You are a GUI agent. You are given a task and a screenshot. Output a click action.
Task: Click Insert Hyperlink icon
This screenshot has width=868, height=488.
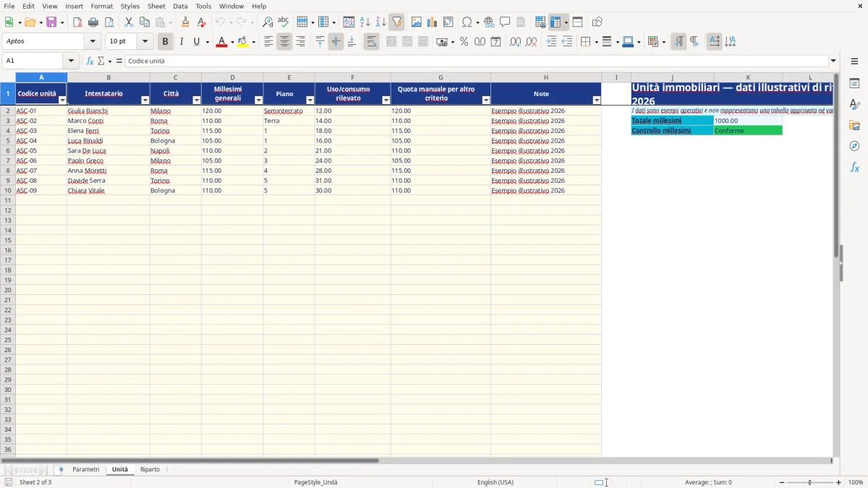click(489, 22)
